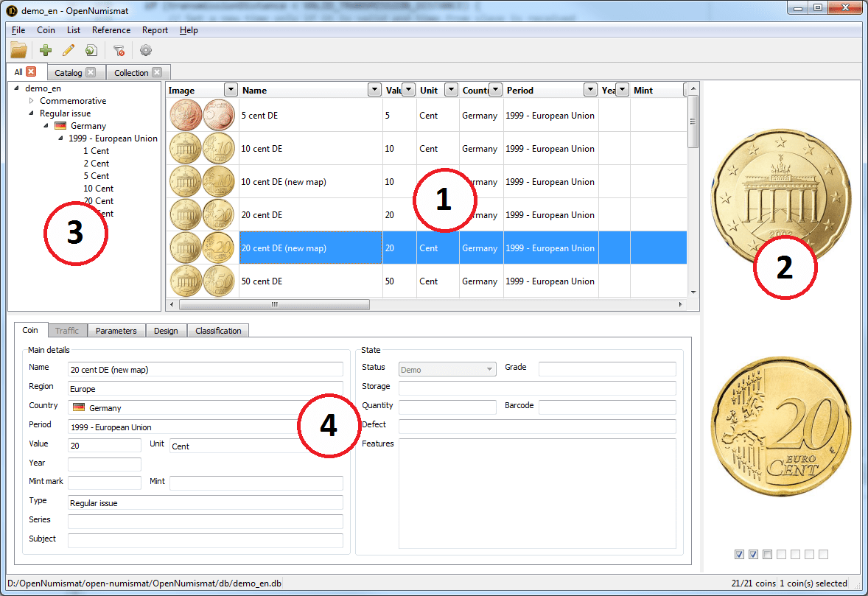Click the large obverse Brandenburg Gate coin image
This screenshot has width=868, height=596.
pos(780,197)
